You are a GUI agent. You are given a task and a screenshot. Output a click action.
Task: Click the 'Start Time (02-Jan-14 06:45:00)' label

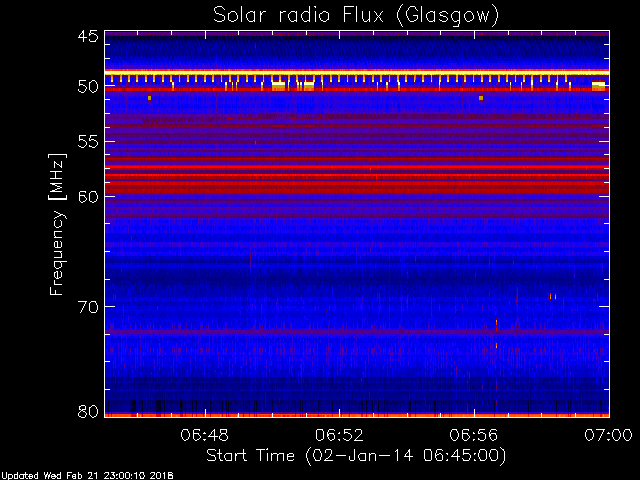tap(356, 456)
